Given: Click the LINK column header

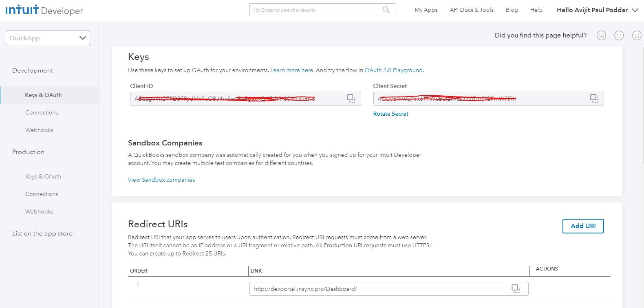Looking at the screenshot, I should (x=256, y=271).
